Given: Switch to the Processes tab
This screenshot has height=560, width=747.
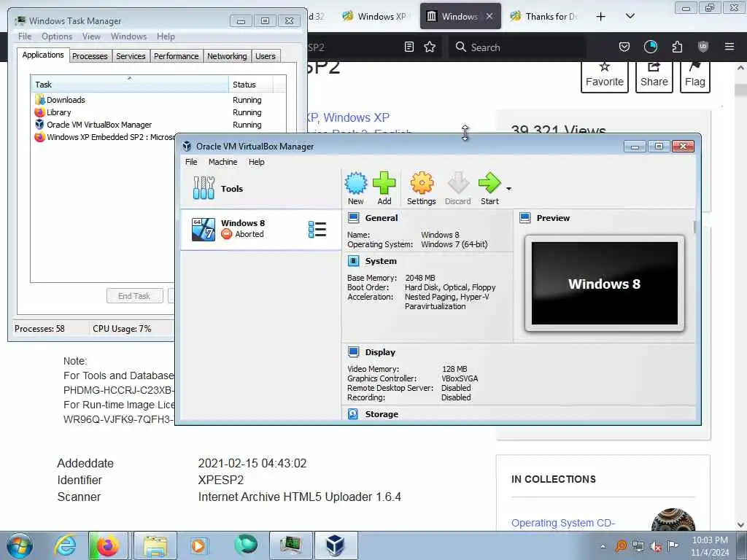Looking at the screenshot, I should [x=90, y=56].
